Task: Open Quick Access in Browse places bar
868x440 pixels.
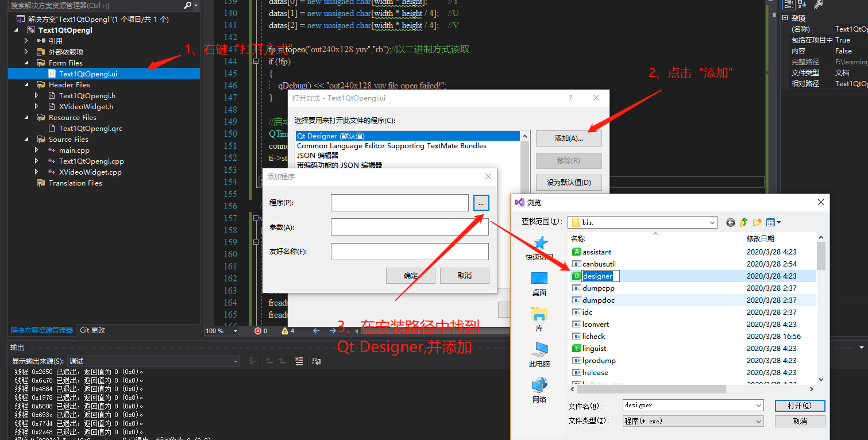Action: tap(539, 249)
